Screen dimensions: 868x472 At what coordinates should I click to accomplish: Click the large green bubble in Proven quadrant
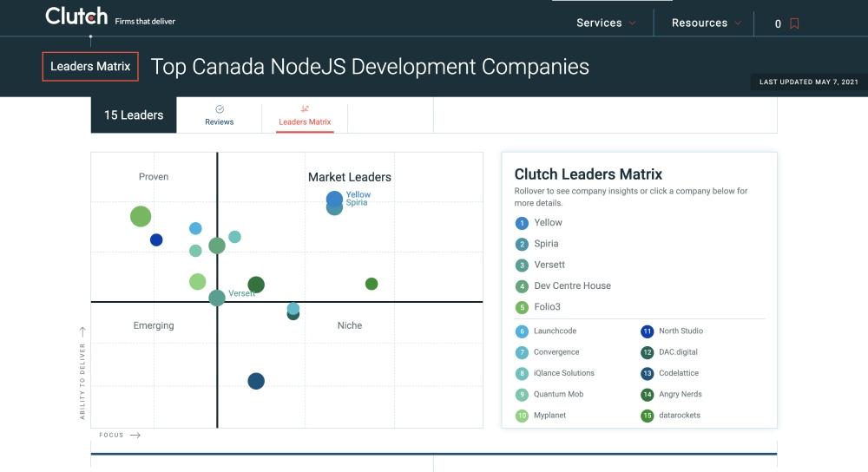pos(141,216)
